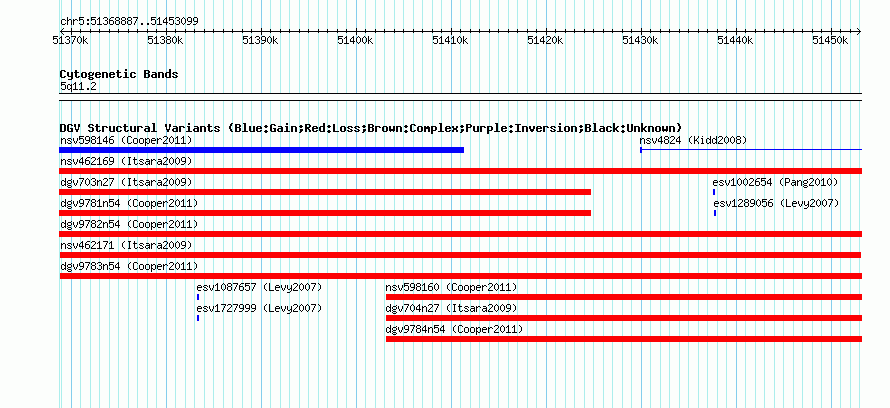Click the red dgv9782n54 loss bar
This screenshot has width=890, height=408.
(460, 234)
